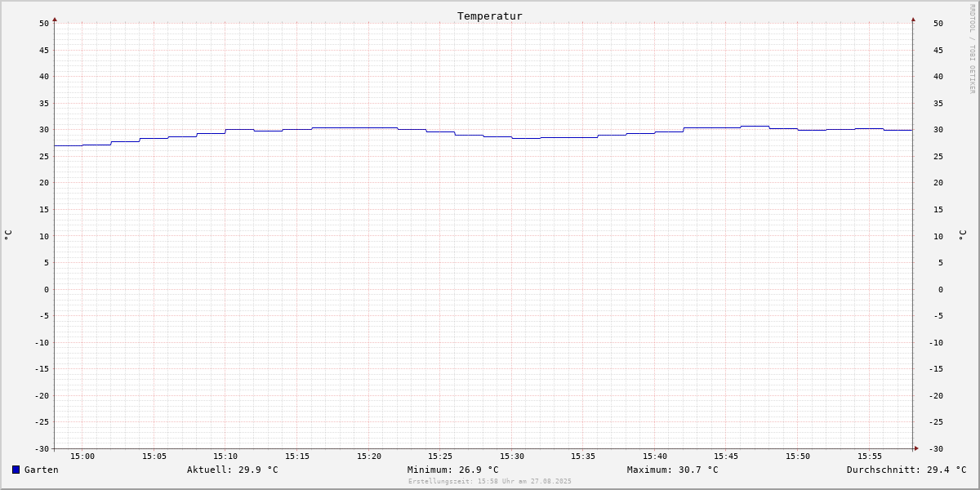Click the blue Garten legend color swatch
This screenshot has width=980, height=490.
coord(16,470)
